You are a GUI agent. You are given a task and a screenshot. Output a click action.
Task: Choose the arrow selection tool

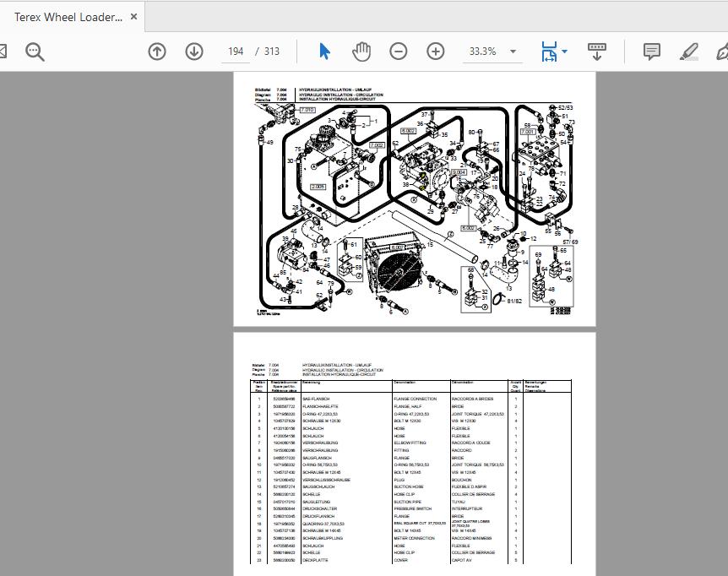(x=325, y=52)
